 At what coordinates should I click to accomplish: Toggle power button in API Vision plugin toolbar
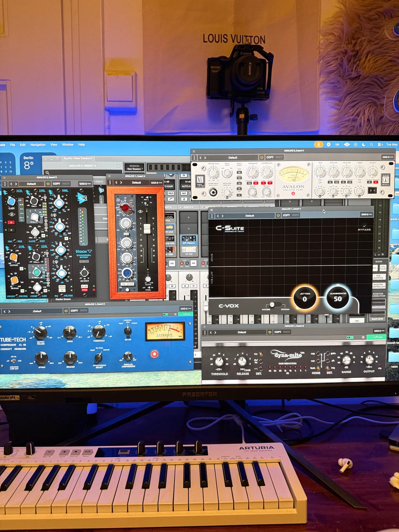point(48,184)
